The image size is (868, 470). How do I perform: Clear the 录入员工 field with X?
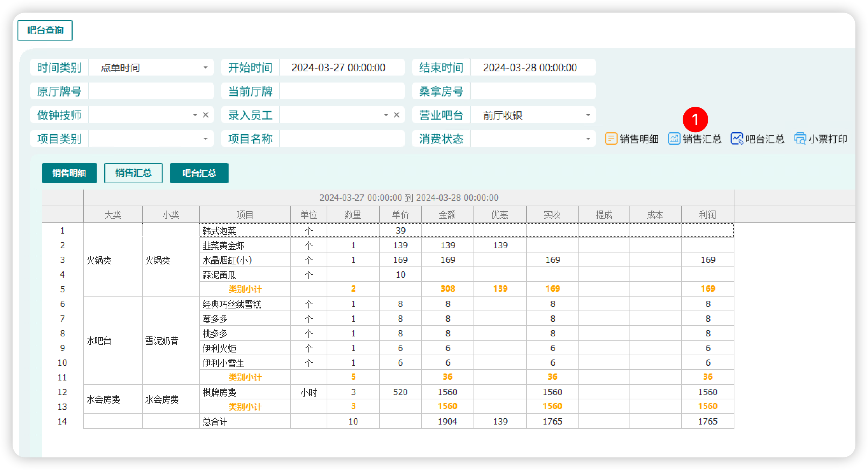click(x=397, y=115)
